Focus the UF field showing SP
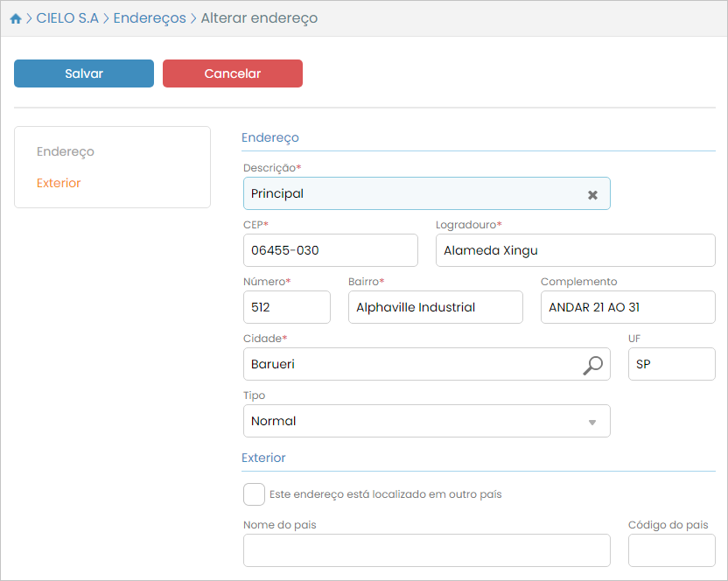This screenshot has width=728, height=581. tap(671, 364)
